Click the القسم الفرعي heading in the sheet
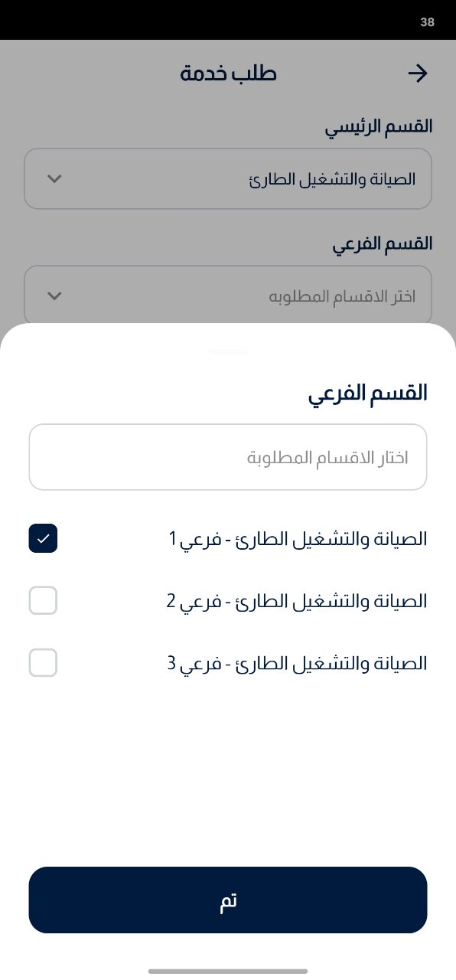The width and height of the screenshot is (456, 980). point(367,394)
